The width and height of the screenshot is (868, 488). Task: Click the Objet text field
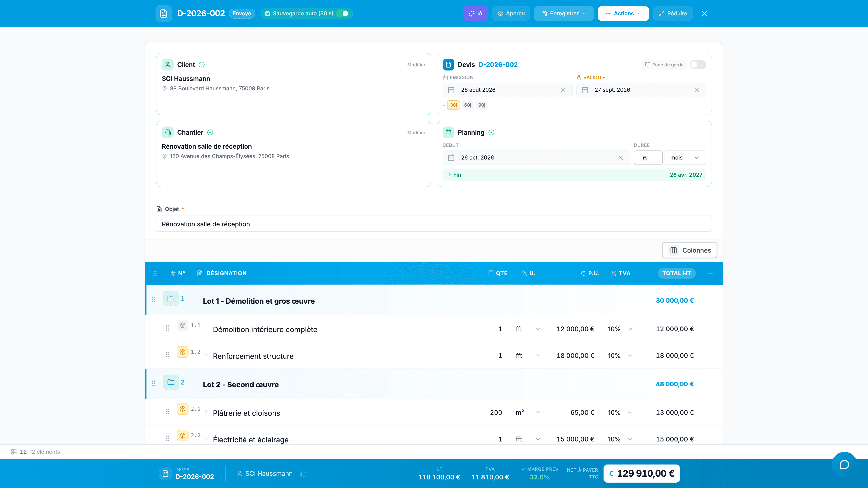pyautogui.click(x=434, y=224)
